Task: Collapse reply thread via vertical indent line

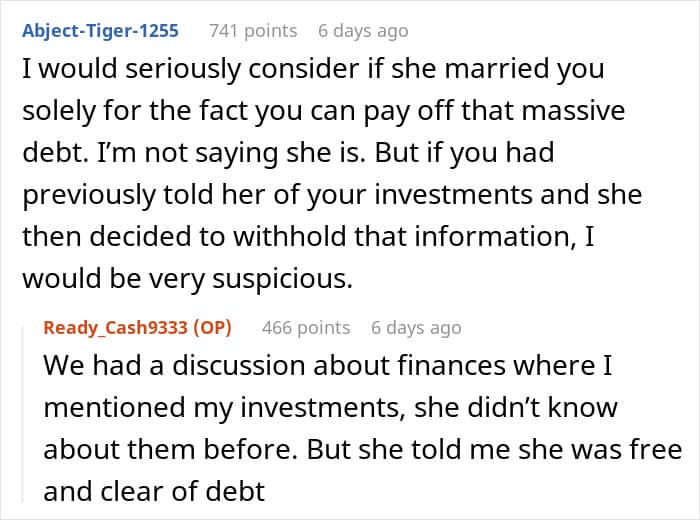Action: click(x=23, y=414)
